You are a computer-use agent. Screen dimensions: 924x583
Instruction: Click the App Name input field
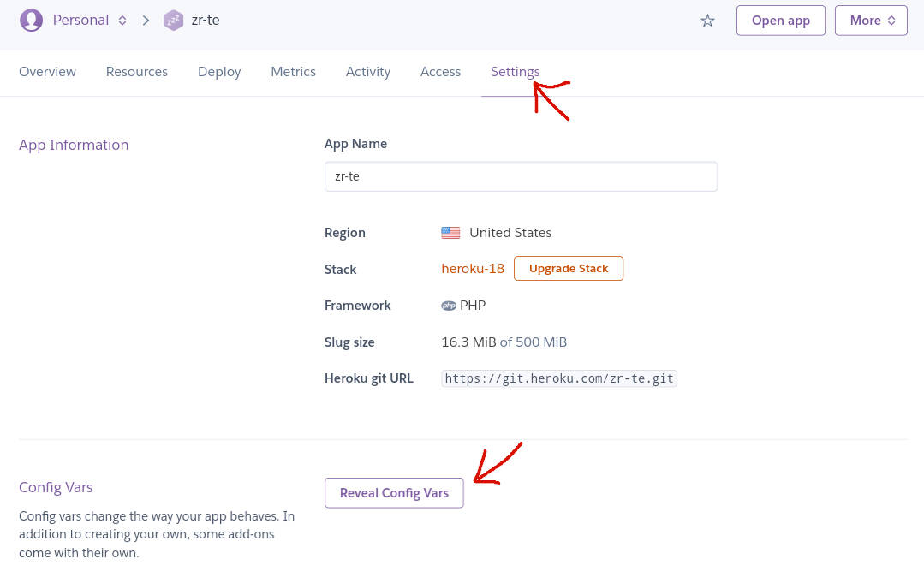[x=521, y=176]
